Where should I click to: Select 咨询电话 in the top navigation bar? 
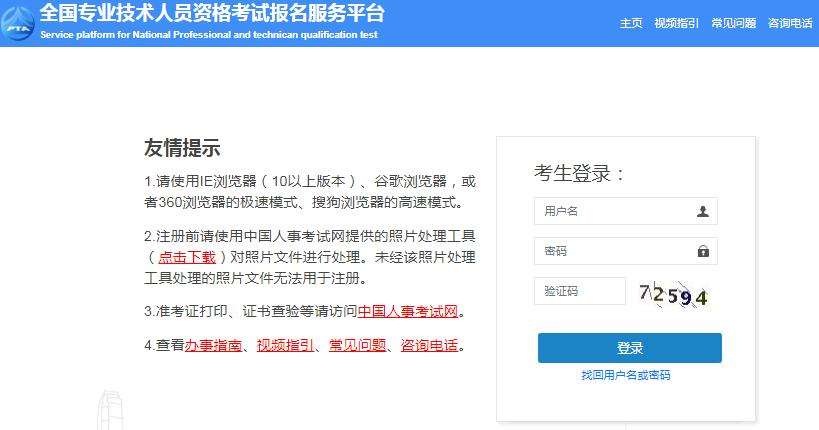point(790,23)
